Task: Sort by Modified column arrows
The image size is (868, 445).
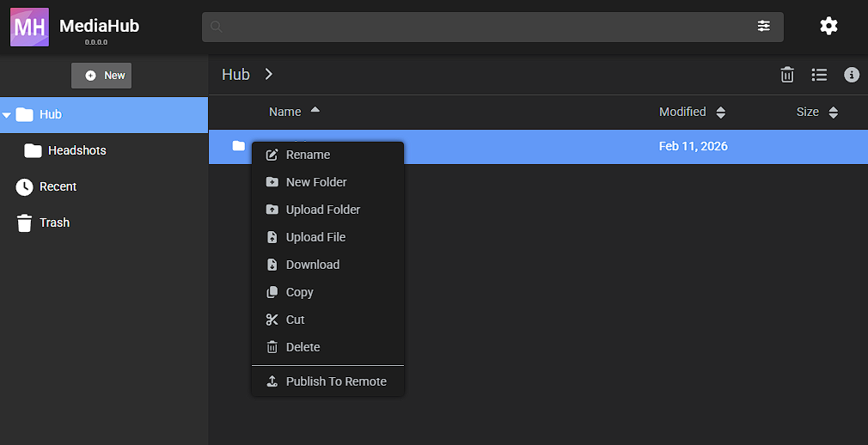Action: tap(721, 113)
